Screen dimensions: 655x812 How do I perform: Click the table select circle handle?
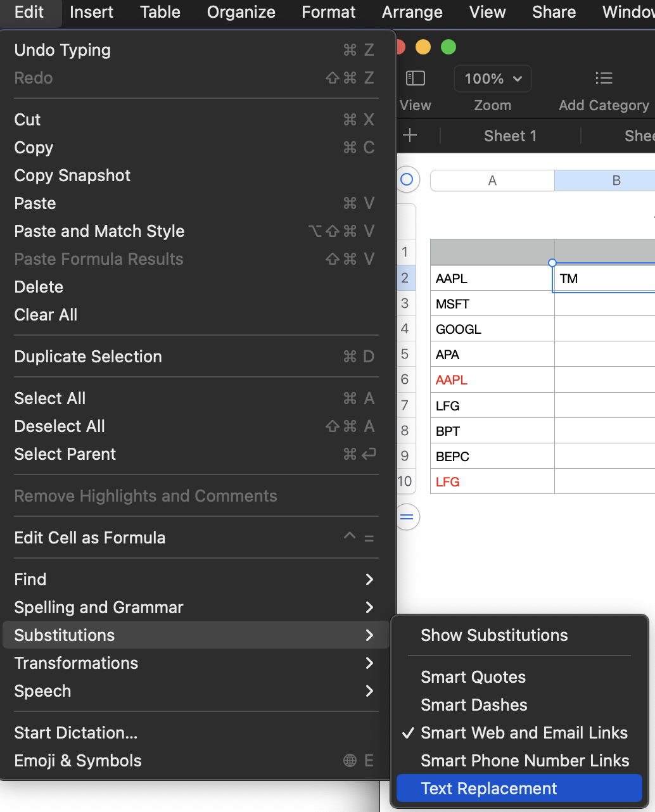pyautogui.click(x=407, y=180)
